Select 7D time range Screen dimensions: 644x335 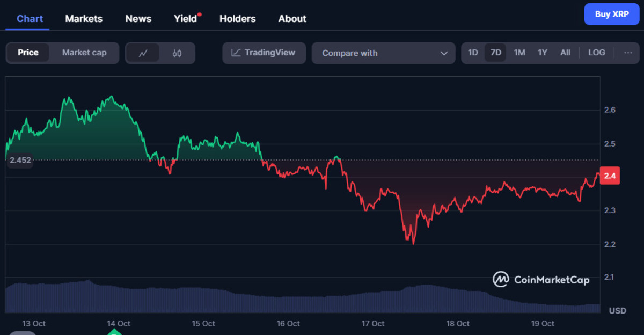(x=496, y=53)
